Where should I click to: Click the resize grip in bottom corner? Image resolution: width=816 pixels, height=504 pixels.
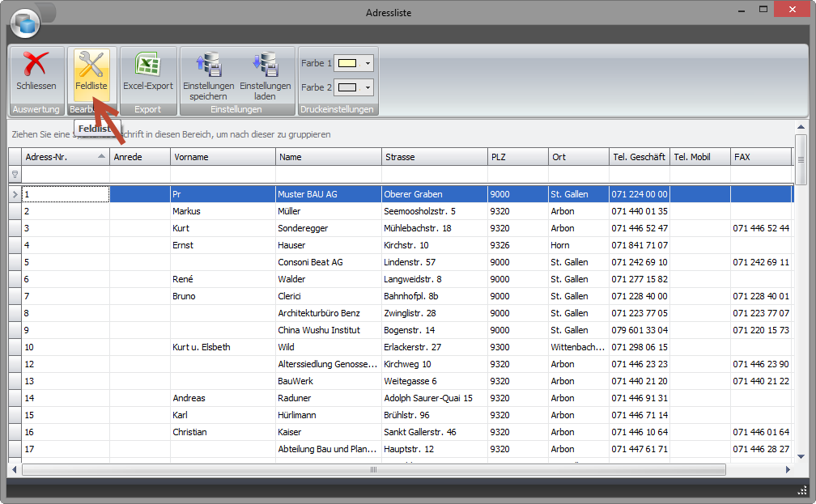802,489
